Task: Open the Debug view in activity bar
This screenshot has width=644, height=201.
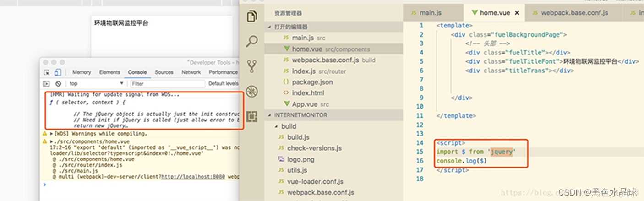Action: 252,91
